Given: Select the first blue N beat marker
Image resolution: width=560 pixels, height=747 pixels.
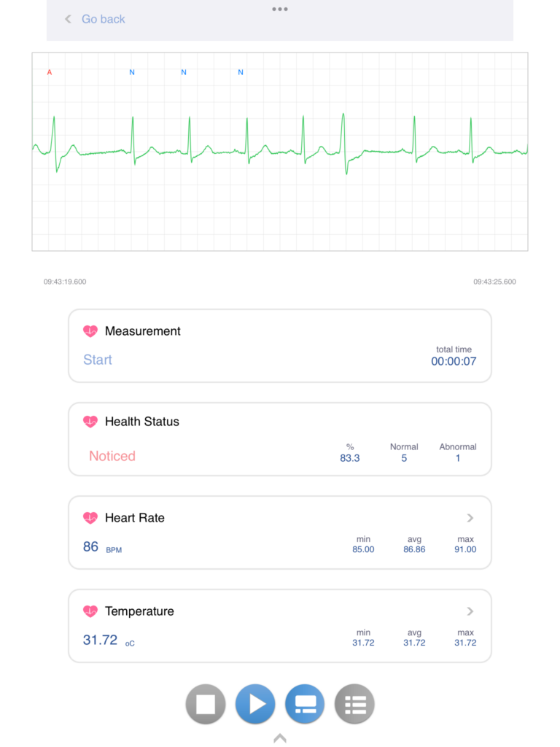Looking at the screenshot, I should pyautogui.click(x=132, y=72).
